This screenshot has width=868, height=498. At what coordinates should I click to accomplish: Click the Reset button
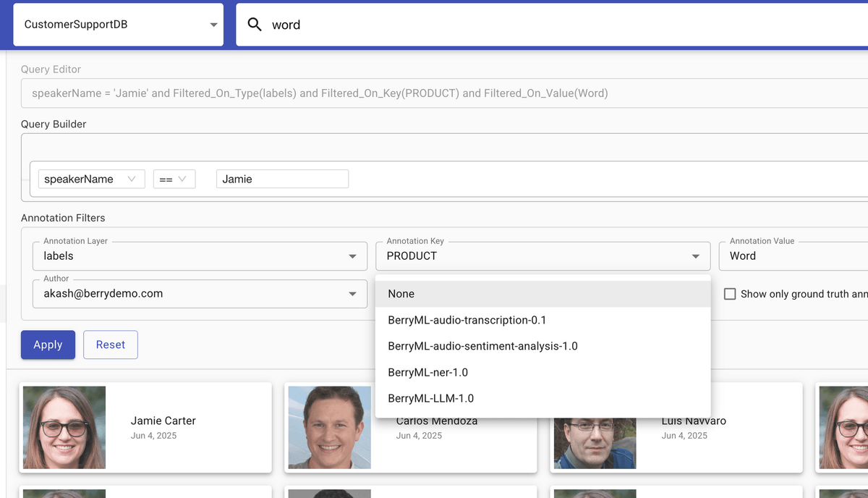[111, 345]
